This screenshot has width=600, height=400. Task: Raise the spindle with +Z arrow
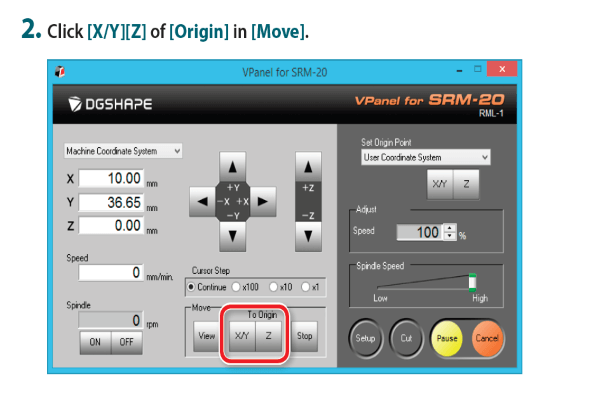308,167
